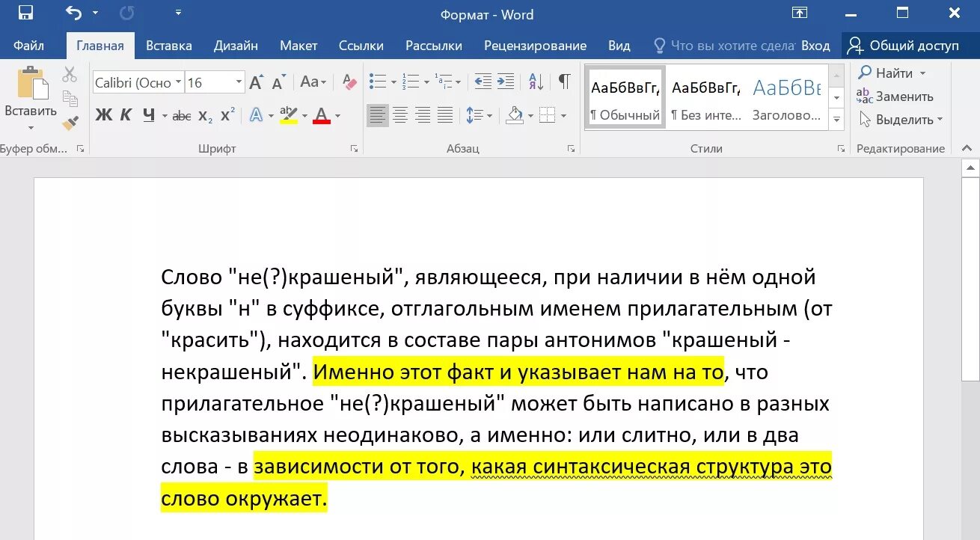
Task: Open the Макет tab
Action: (x=298, y=46)
